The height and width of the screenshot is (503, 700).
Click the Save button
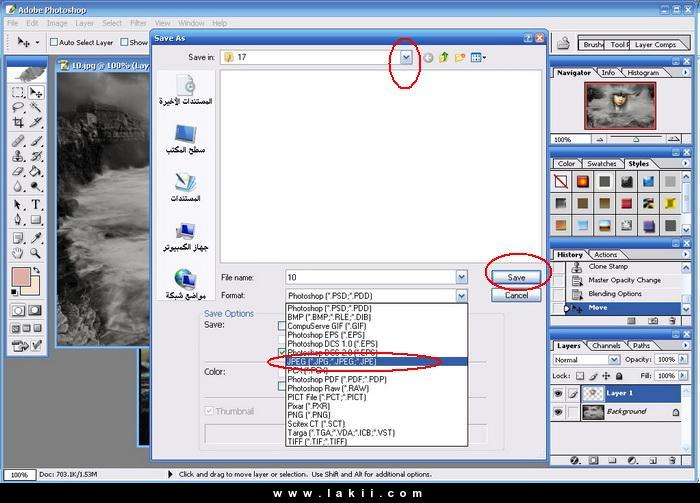coord(516,277)
